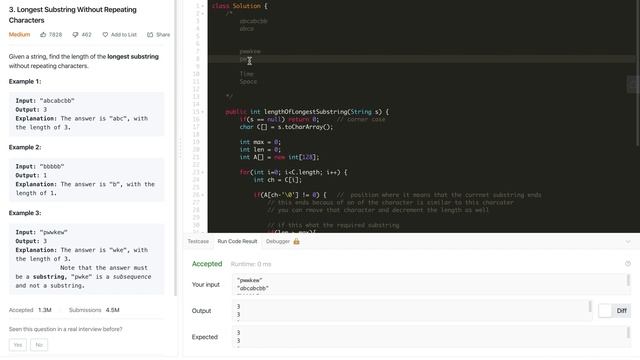Click the input box scrollbar

point(628,280)
